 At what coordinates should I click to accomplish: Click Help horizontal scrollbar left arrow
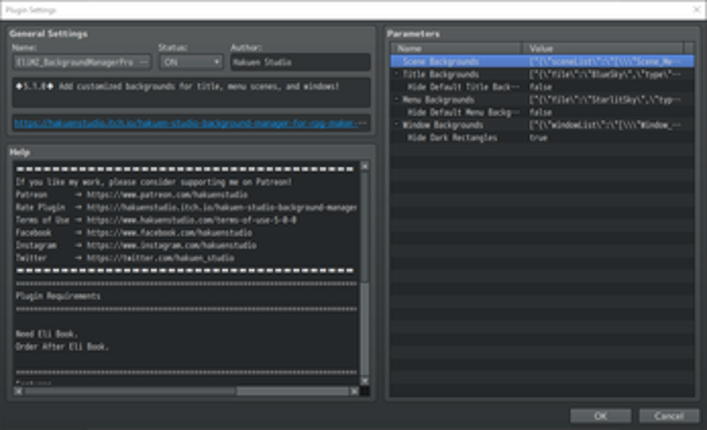coord(18,391)
